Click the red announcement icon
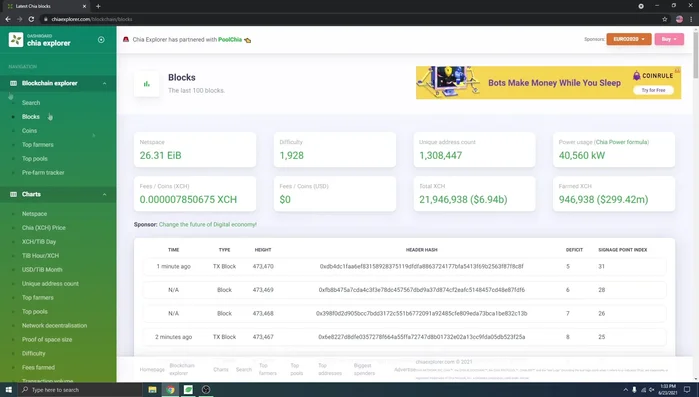Viewport: 699px width, 397px height. 126,39
